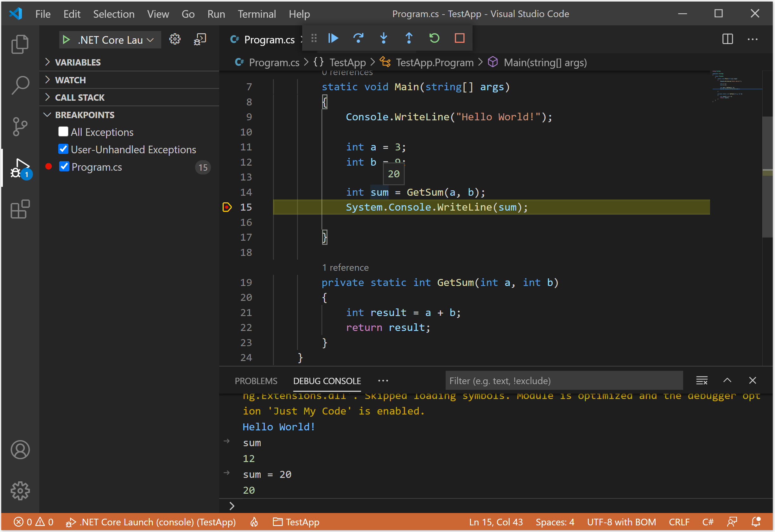The image size is (775, 532).
Task: Open the Terminal menu
Action: pos(257,14)
